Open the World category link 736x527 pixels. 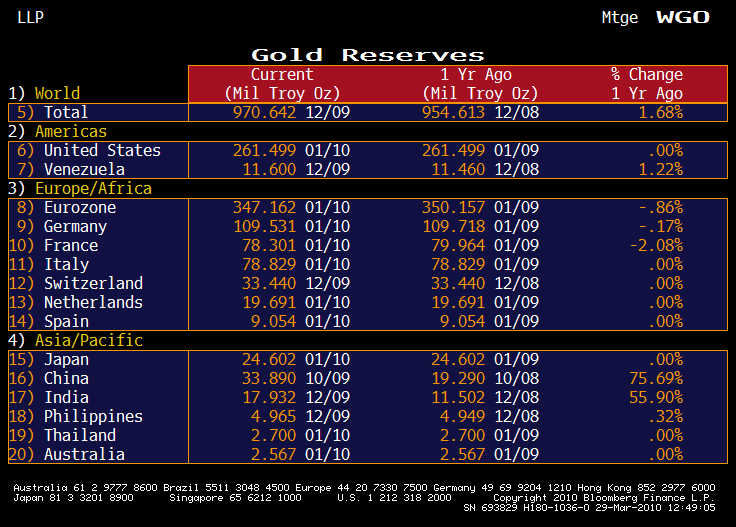(x=57, y=93)
